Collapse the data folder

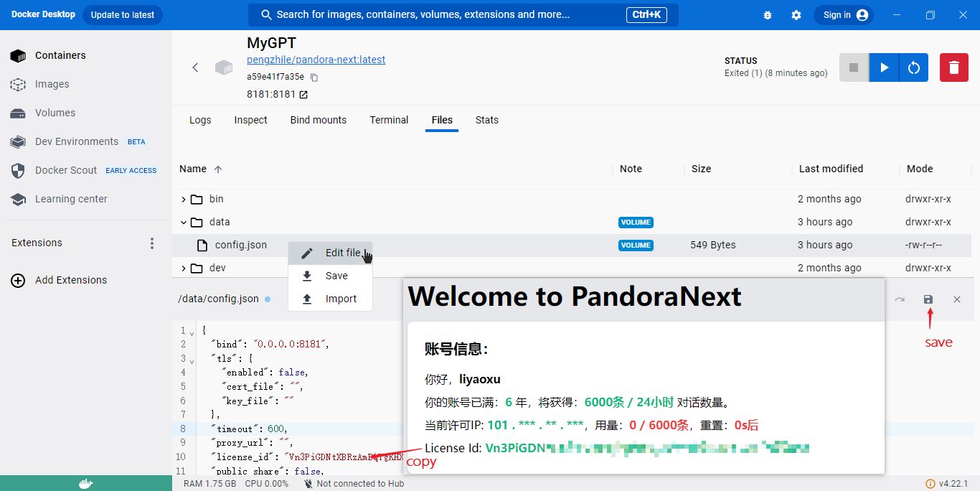tap(184, 223)
